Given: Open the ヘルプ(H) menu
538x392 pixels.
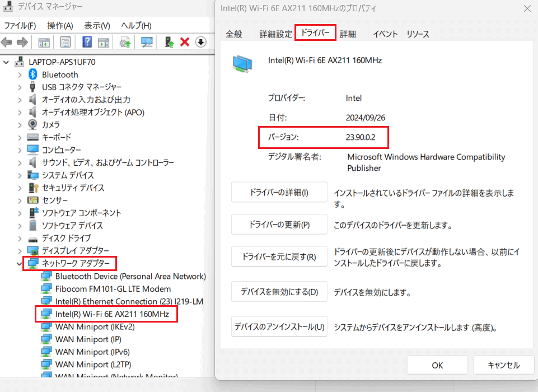Looking at the screenshot, I should (x=136, y=25).
